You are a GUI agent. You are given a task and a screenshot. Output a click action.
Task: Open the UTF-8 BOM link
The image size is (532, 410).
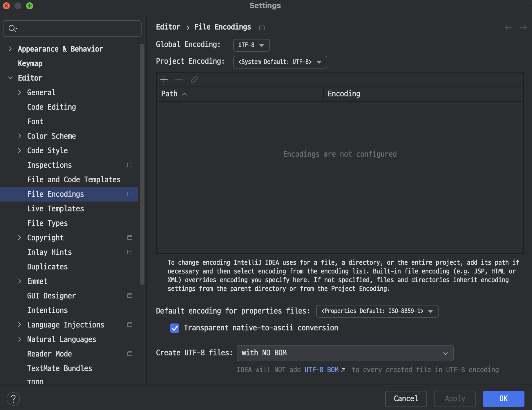(321, 370)
